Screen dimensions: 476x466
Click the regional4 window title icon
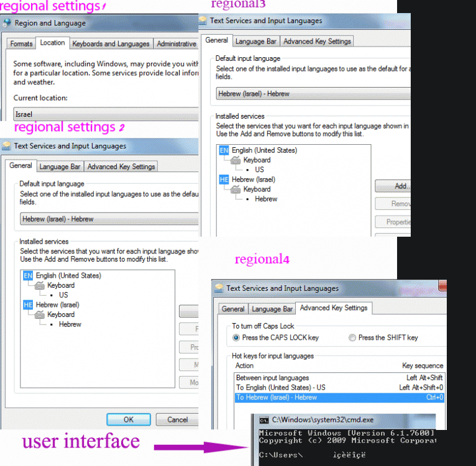pos(219,288)
